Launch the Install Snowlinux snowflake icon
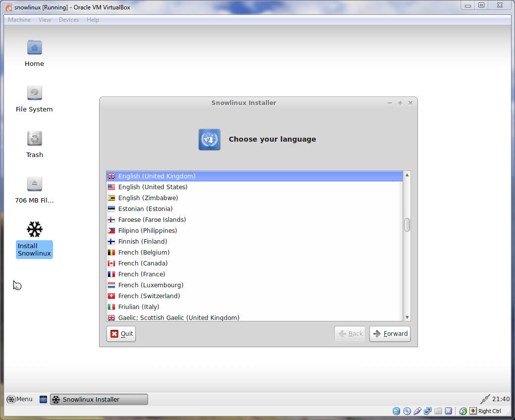 (35, 229)
